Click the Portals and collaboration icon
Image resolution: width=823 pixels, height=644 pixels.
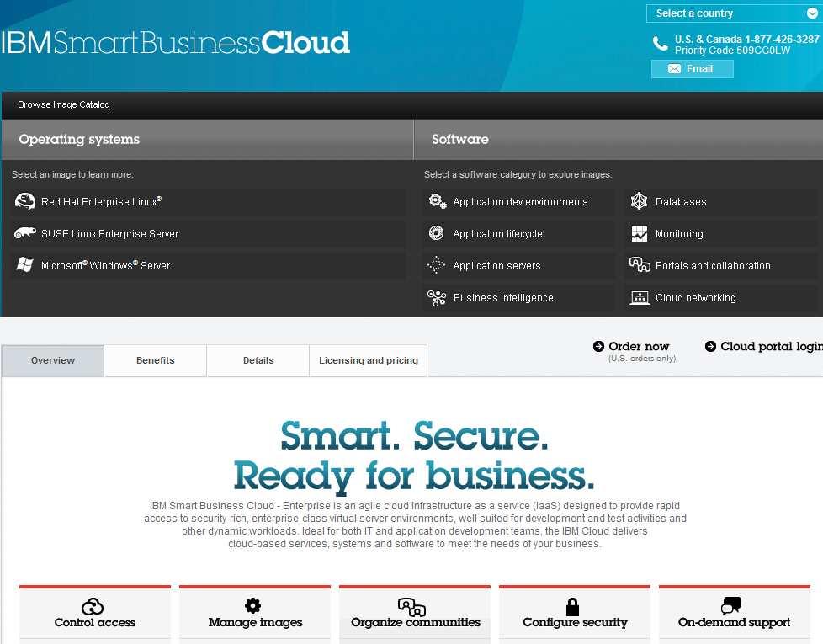[x=640, y=264]
